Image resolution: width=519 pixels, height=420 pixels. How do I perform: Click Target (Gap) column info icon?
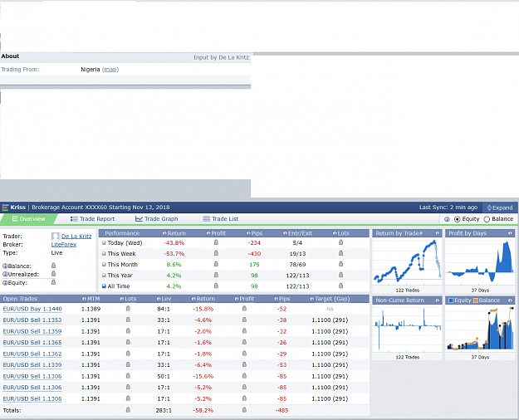(312, 299)
